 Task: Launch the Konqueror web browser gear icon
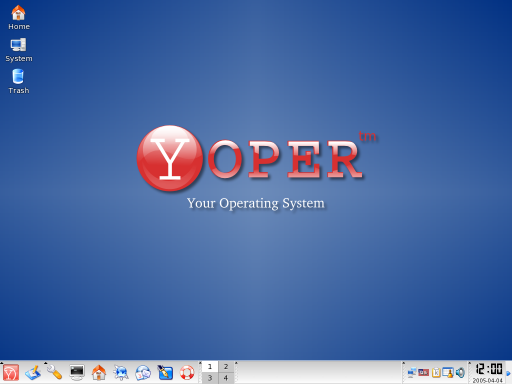click(121, 373)
